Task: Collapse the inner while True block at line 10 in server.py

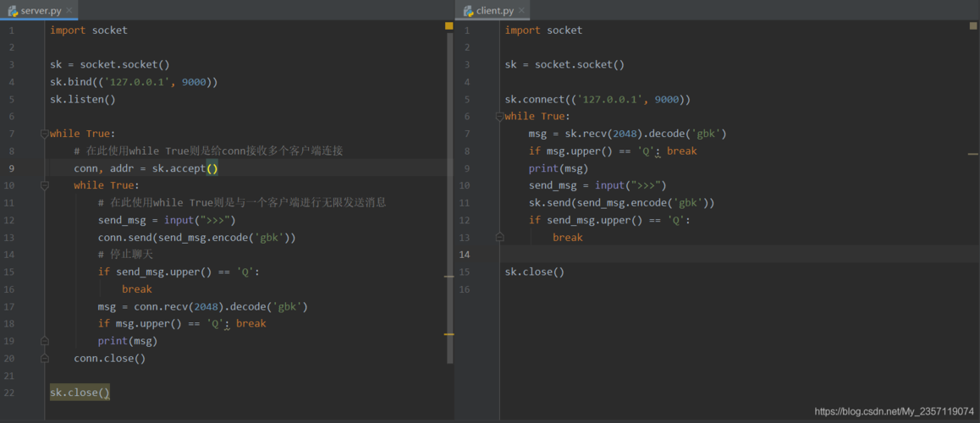Action: (x=44, y=185)
